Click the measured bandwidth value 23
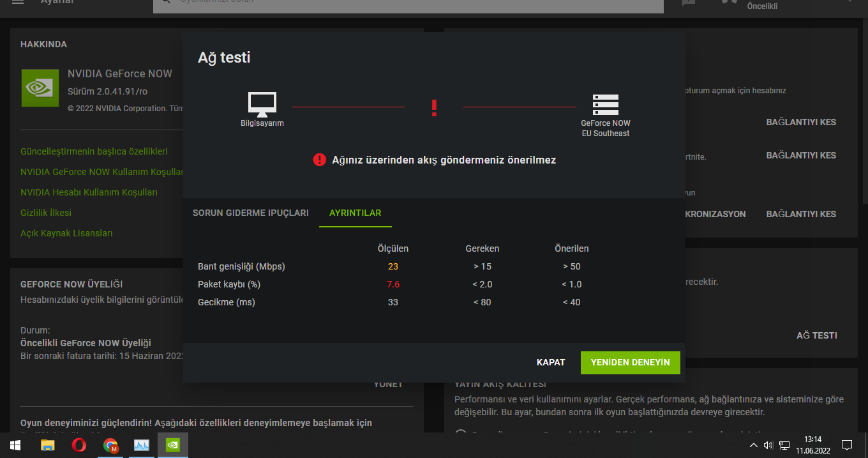The width and height of the screenshot is (868, 458). [393, 266]
